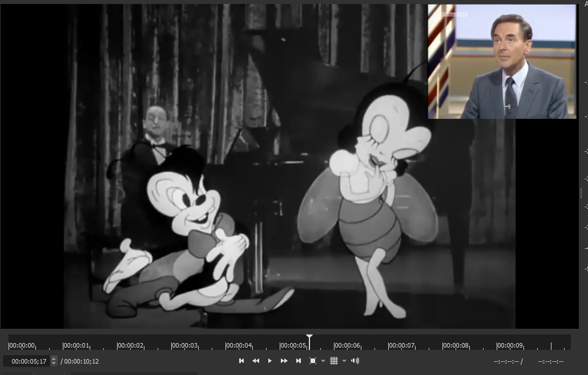The width and height of the screenshot is (588, 375).
Task: Click the fast forward button
Action: point(284,361)
